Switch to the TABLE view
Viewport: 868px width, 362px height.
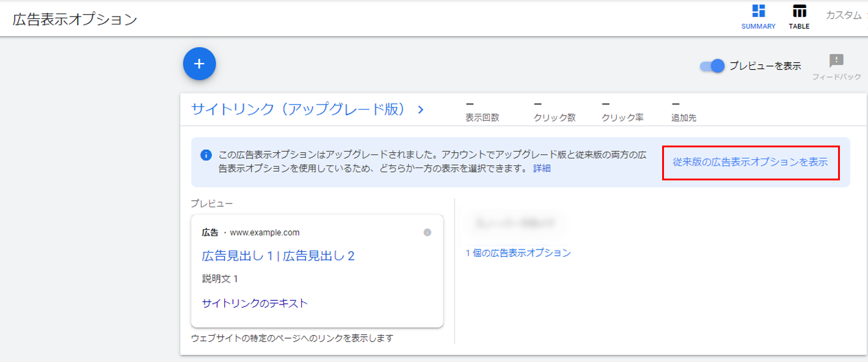click(798, 17)
